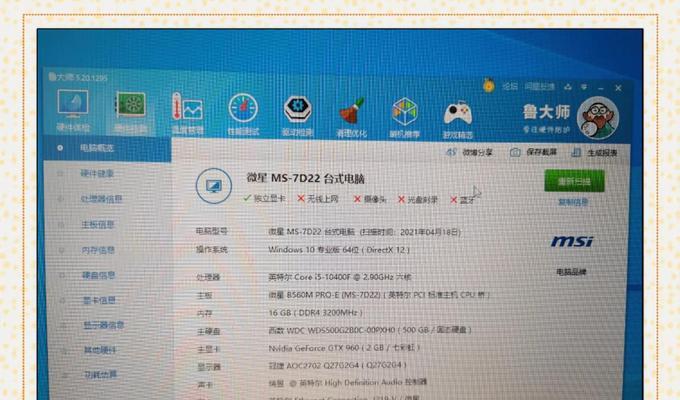Open the 硬件体检 hardware checkup icon

pyautogui.click(x=73, y=111)
